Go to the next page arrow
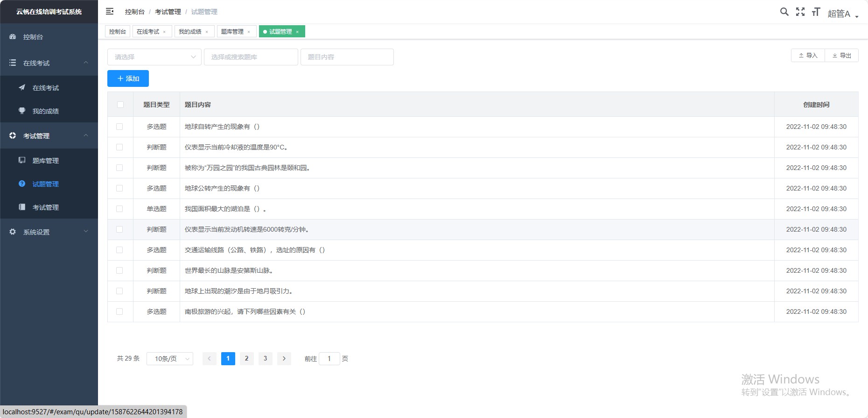Image resolution: width=868 pixels, height=418 pixels. click(x=284, y=358)
